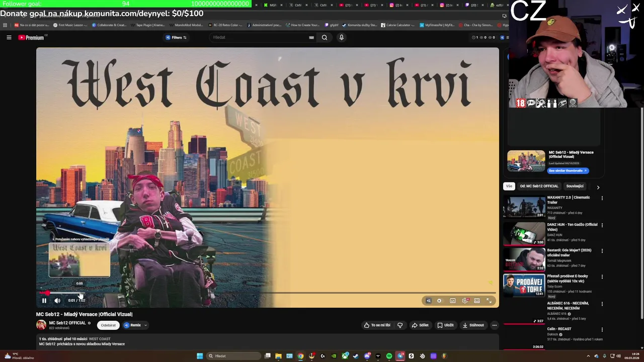Image resolution: width=644 pixels, height=362 pixels.
Task: Start voice search with microphone icon
Action: 342,37
